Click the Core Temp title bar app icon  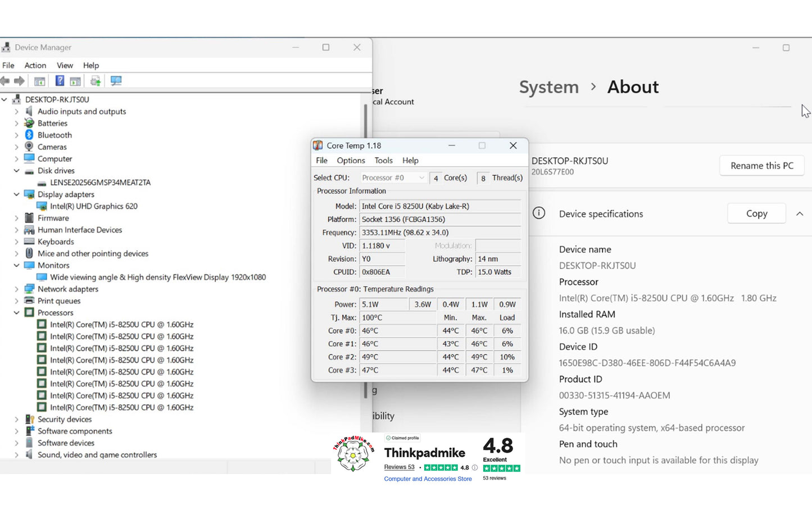tap(318, 145)
